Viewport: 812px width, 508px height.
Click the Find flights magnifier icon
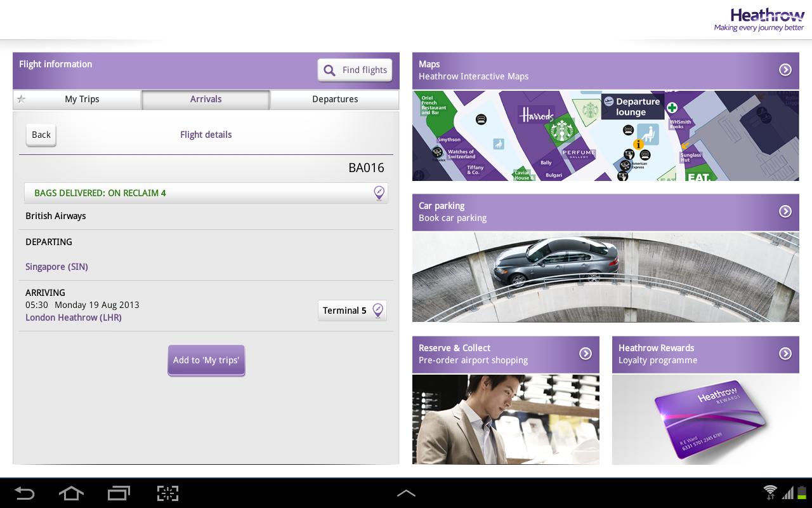329,70
